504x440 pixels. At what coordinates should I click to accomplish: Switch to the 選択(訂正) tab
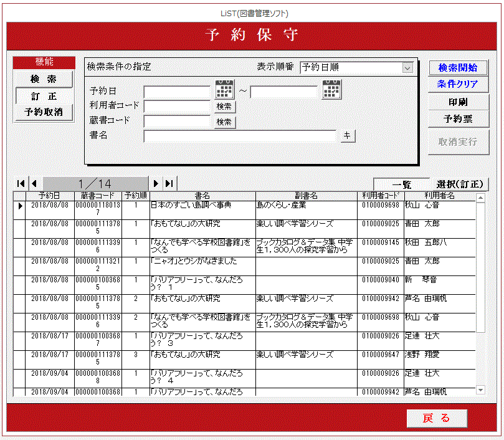(x=460, y=184)
